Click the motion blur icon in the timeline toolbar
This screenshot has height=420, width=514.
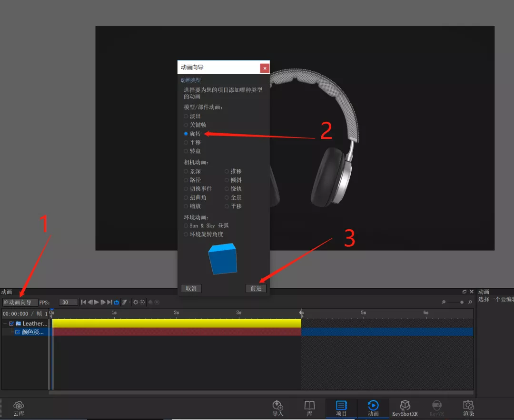click(x=124, y=302)
